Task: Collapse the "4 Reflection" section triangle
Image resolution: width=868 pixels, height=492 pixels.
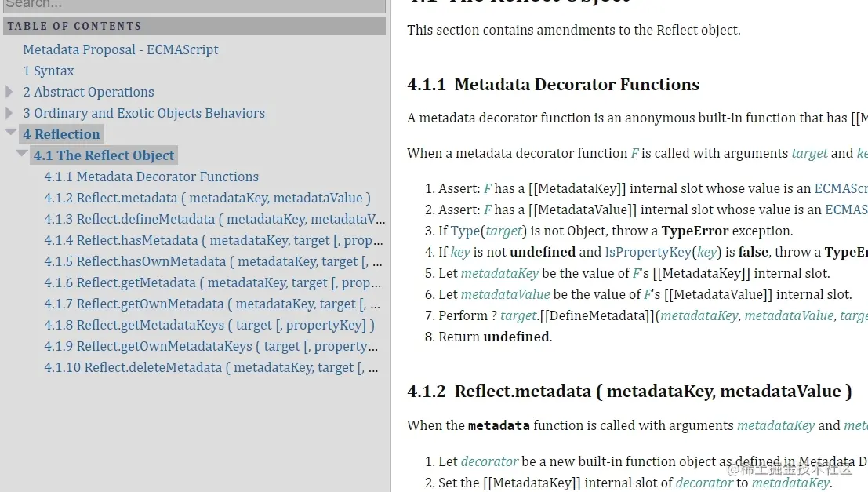Action: (x=9, y=133)
